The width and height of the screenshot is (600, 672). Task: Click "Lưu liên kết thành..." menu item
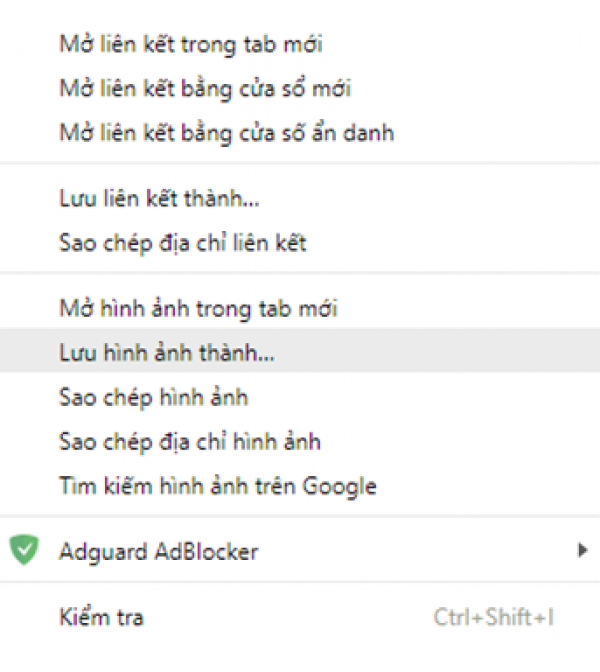coord(159,198)
